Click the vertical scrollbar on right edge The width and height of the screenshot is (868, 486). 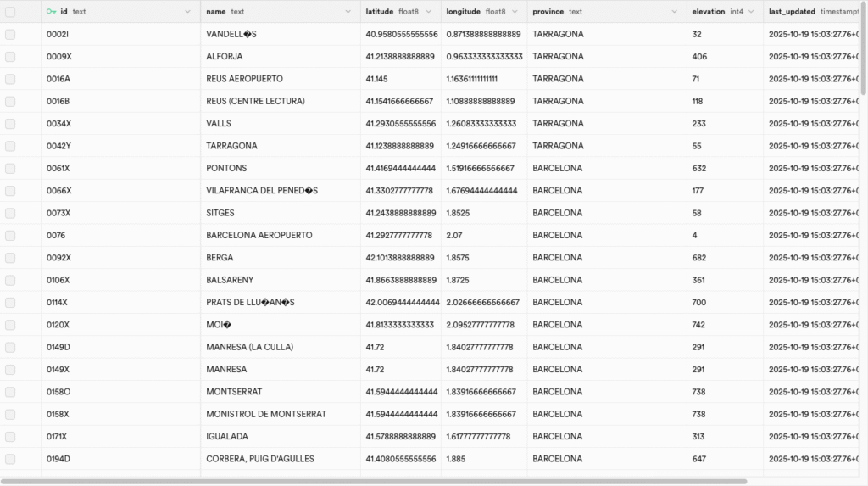coord(864,51)
